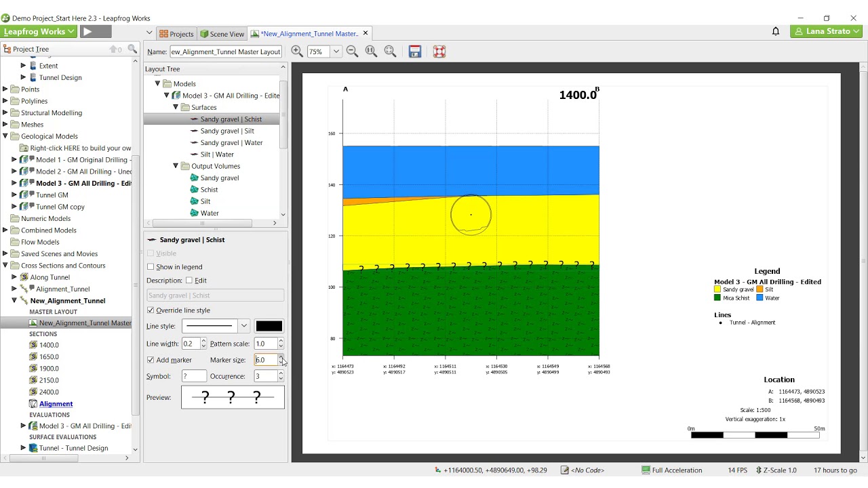
Task: Click the Symbol input field
Action: (194, 376)
